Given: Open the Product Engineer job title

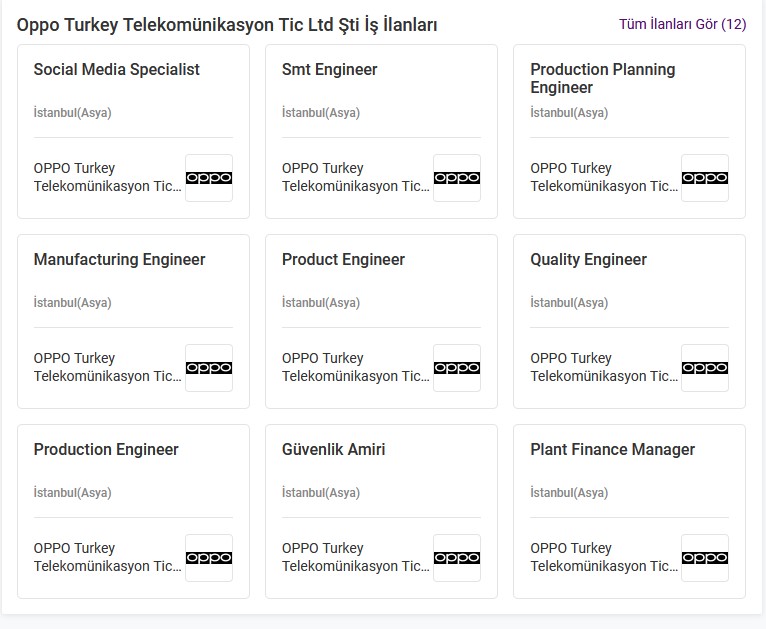Looking at the screenshot, I should (343, 260).
